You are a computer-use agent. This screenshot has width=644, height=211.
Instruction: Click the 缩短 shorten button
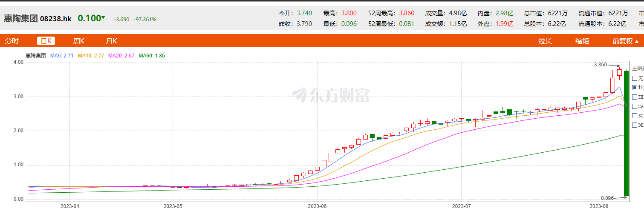click(x=582, y=41)
